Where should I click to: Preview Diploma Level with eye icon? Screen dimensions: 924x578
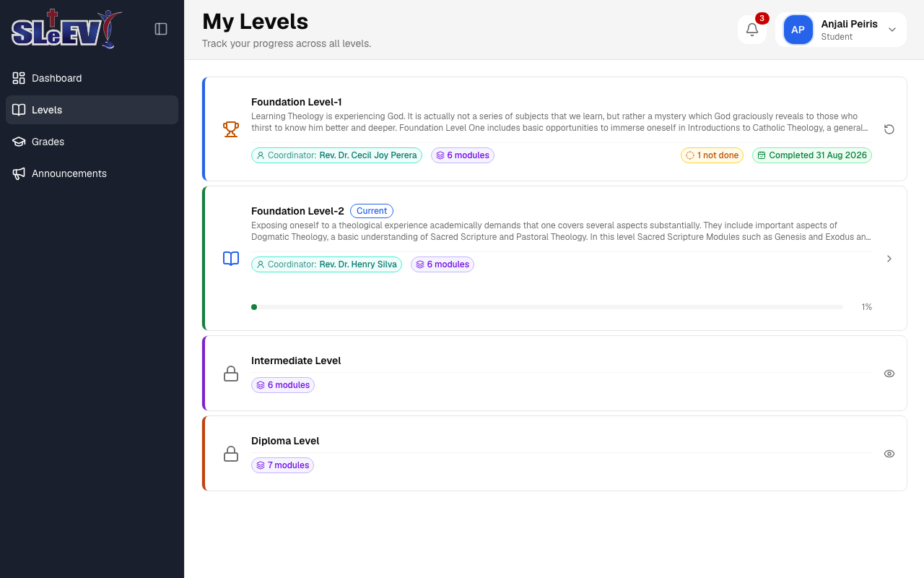889,454
